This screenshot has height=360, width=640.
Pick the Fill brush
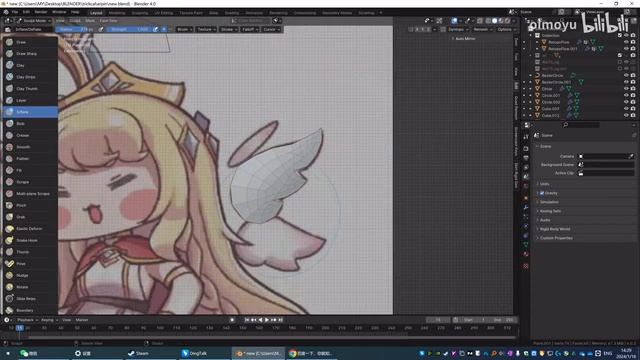click(31, 170)
